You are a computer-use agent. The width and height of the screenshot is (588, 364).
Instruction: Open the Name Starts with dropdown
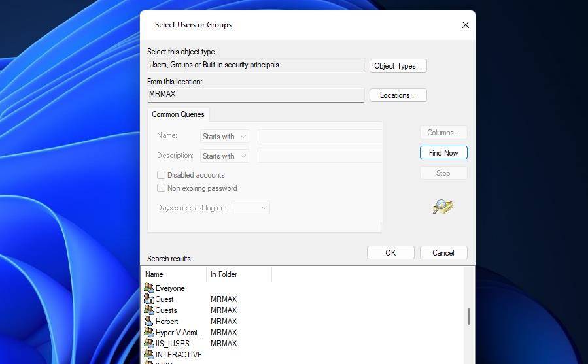point(224,137)
